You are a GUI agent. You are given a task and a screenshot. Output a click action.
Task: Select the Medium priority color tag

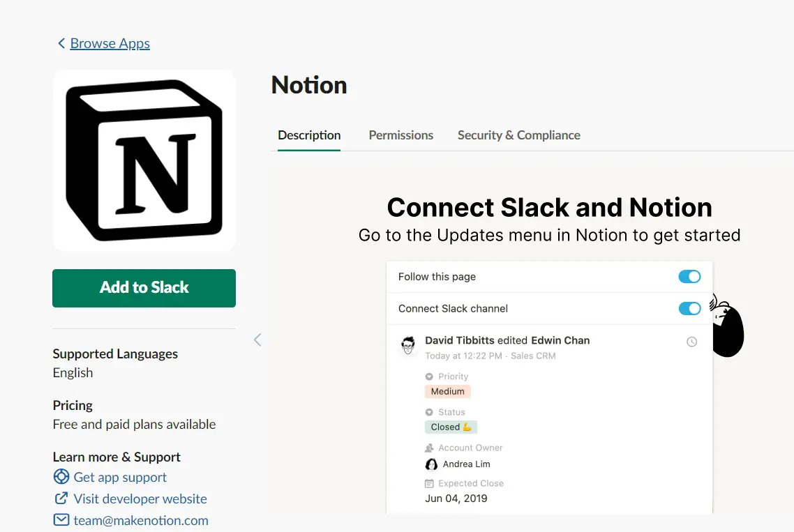click(448, 391)
